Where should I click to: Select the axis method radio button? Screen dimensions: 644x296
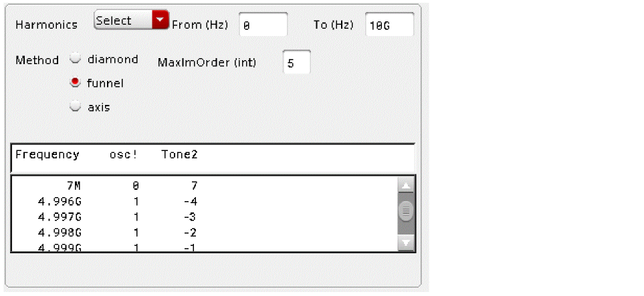[76, 106]
